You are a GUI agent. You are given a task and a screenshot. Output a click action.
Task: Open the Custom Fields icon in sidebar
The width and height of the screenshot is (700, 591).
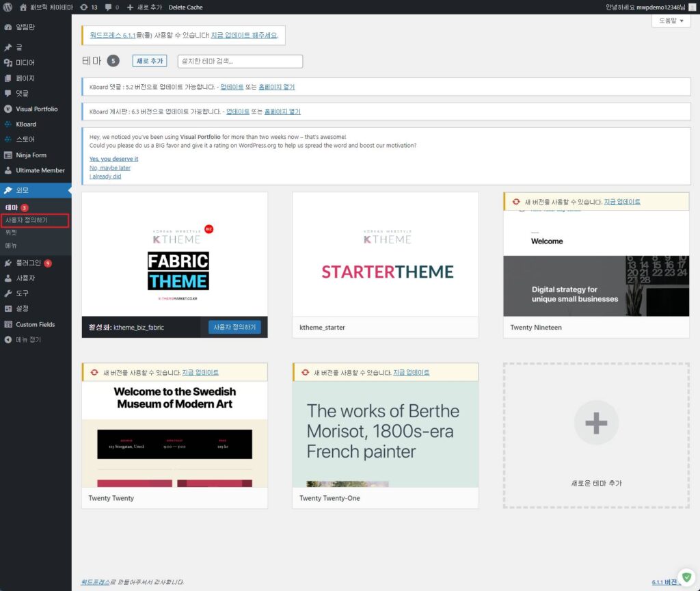pyautogui.click(x=8, y=324)
